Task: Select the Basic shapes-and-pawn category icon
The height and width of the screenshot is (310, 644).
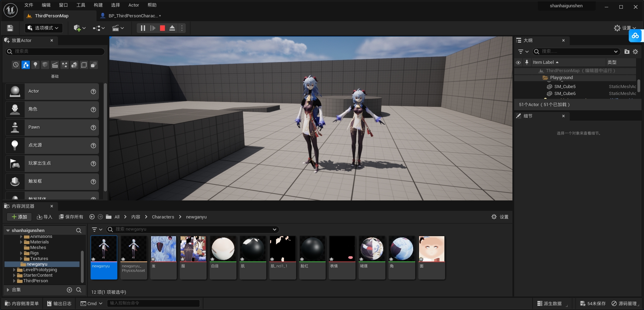Action: 26,65
